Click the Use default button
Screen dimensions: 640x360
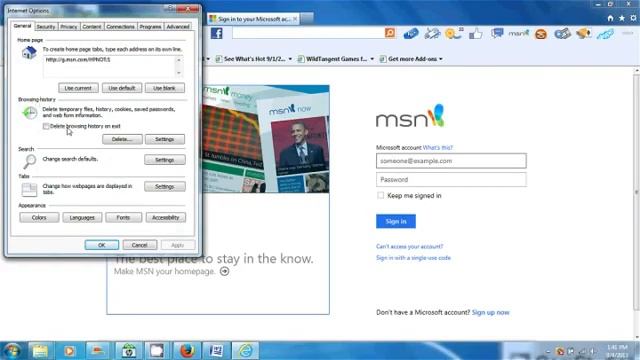pos(122,88)
